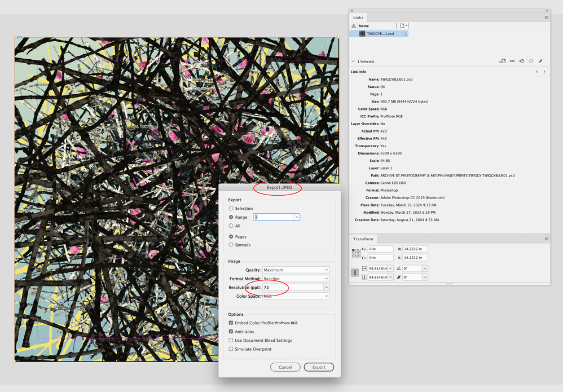Click the Width field 14.2222 in
This screenshot has width=563, height=392.
coord(415,249)
